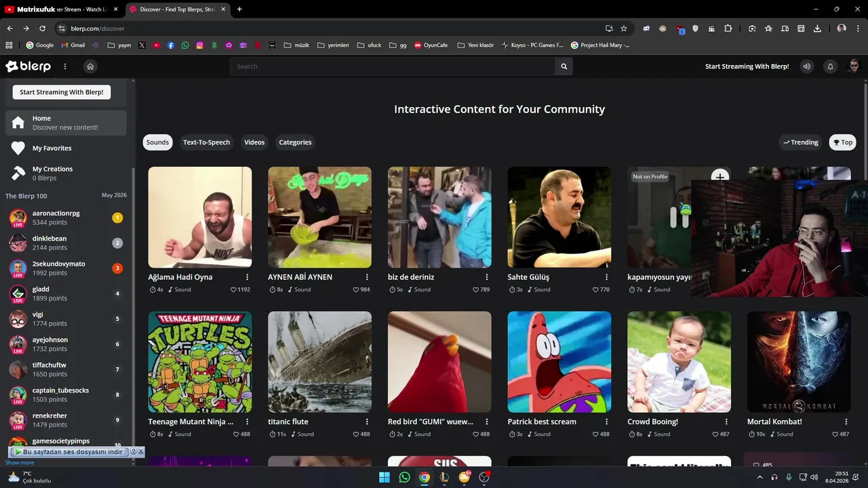Click Start Streaming With Blerp in header
The image size is (868, 488).
pyautogui.click(x=747, y=66)
